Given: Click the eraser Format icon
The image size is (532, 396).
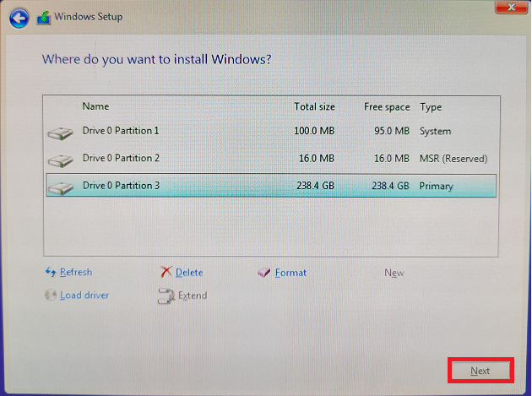Looking at the screenshot, I should pos(263,273).
